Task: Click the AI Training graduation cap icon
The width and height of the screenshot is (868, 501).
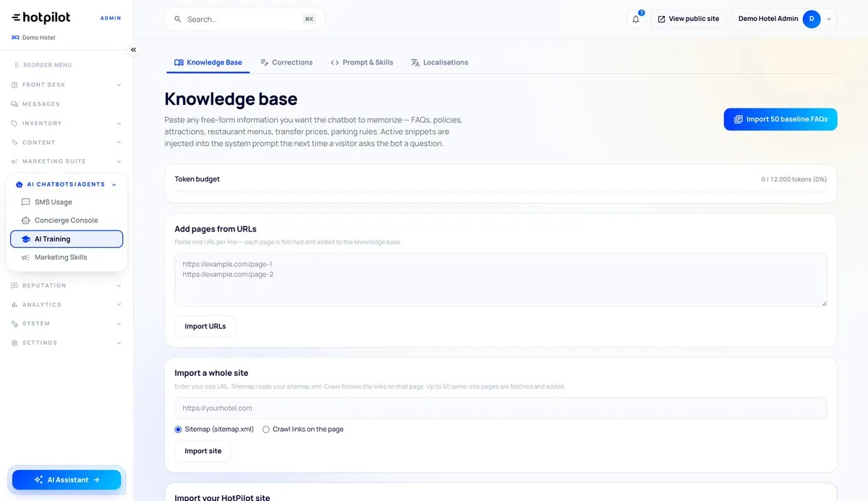Action: point(26,239)
